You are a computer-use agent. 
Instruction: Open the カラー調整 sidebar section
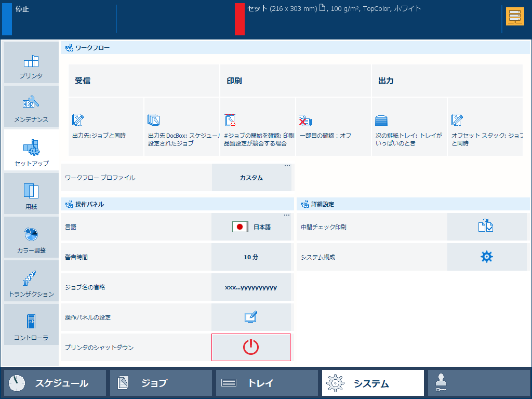pyautogui.click(x=31, y=237)
